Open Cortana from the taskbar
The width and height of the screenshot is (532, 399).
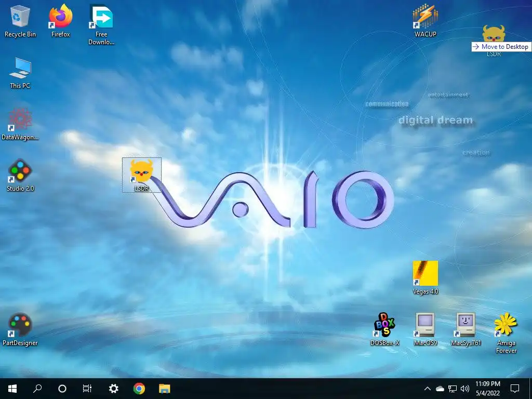[x=62, y=389]
